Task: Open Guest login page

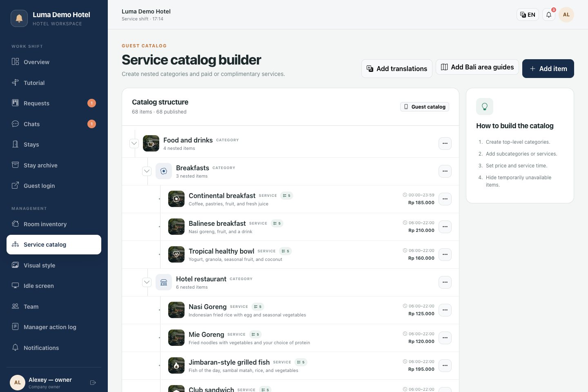Action: [x=54, y=186]
